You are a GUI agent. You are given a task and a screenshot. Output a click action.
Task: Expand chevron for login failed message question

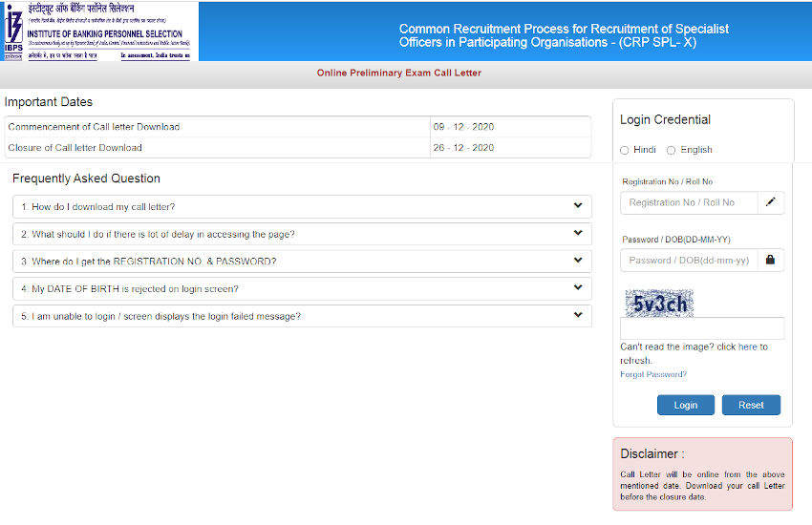pos(578,316)
